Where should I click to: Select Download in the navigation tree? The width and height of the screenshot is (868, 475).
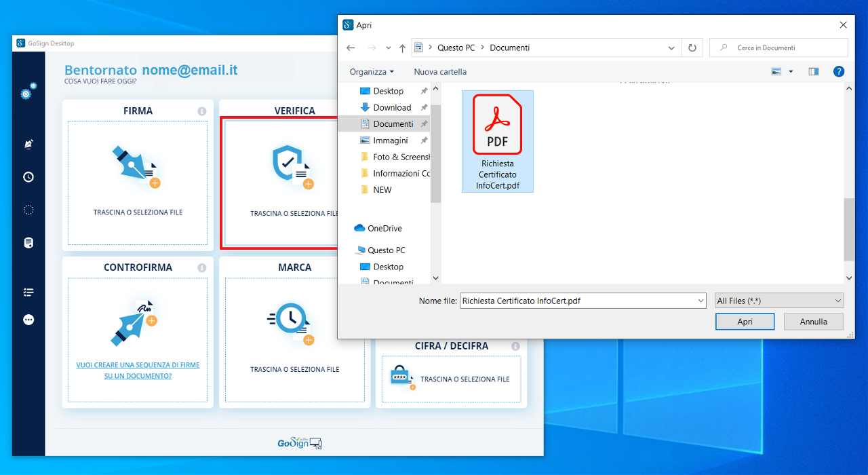click(x=392, y=107)
